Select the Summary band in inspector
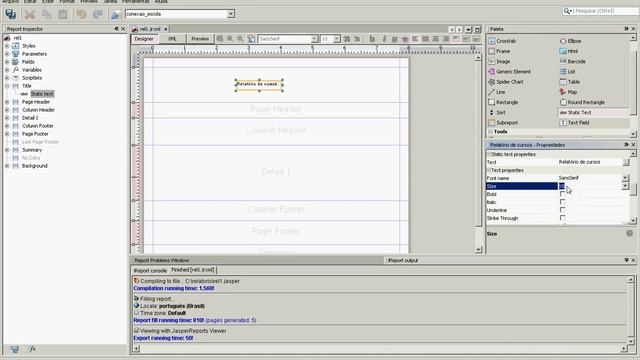This screenshot has height=360, width=640. pos(32,150)
